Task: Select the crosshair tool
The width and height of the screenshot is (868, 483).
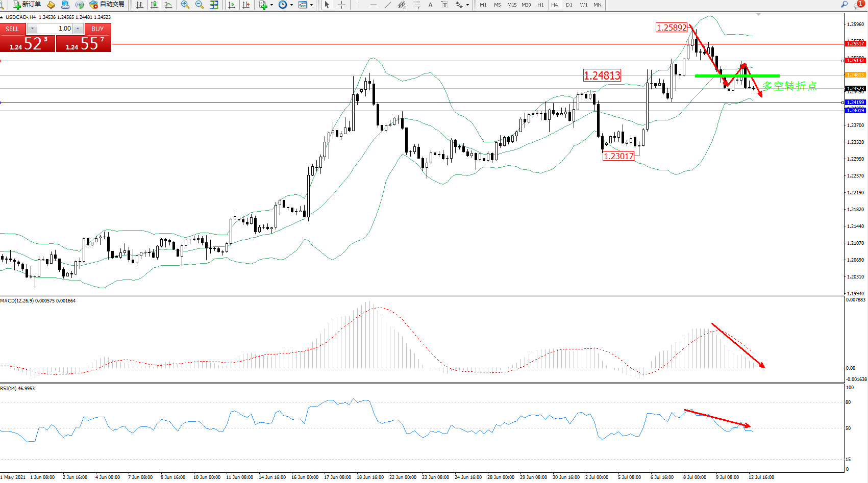Action: coord(341,5)
